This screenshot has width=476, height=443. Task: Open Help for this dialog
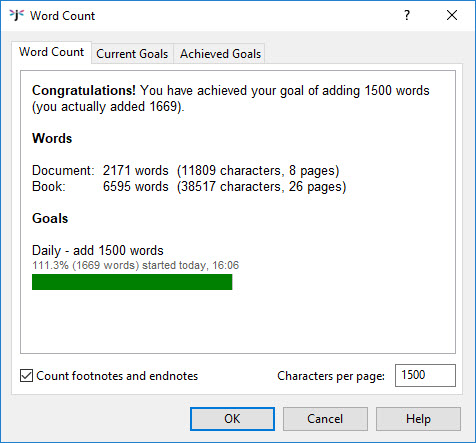[418, 419]
